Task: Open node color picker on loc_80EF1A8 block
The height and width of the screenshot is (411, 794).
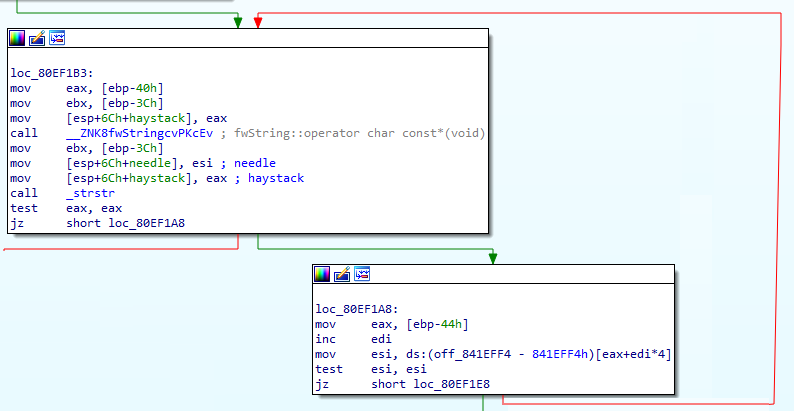Action: click(x=322, y=274)
